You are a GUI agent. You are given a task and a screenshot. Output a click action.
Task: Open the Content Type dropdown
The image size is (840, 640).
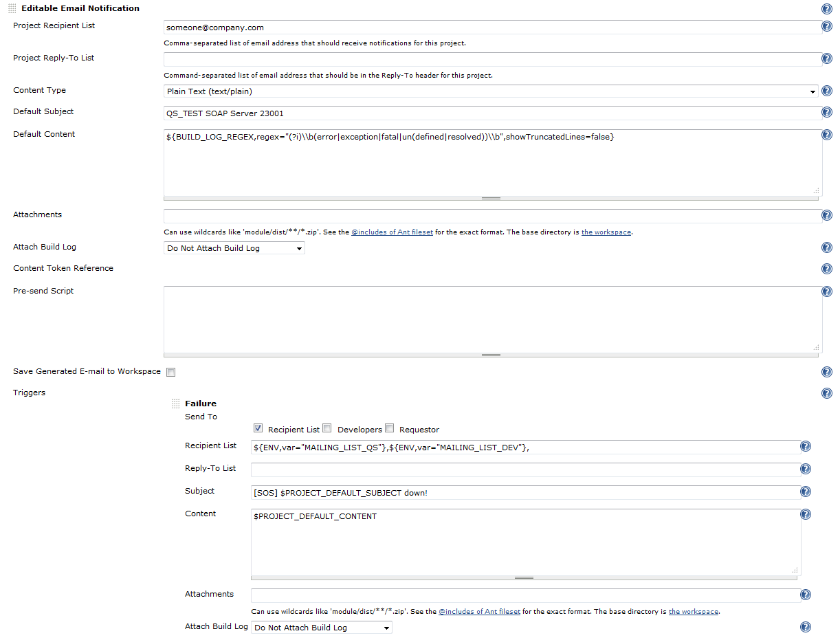[491, 91]
